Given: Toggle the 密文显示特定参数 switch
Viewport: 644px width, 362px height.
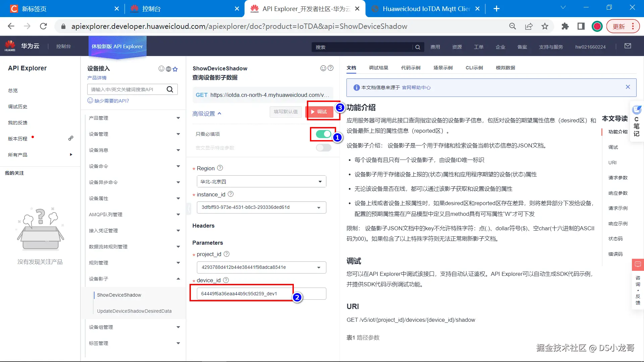Looking at the screenshot, I should tap(323, 148).
